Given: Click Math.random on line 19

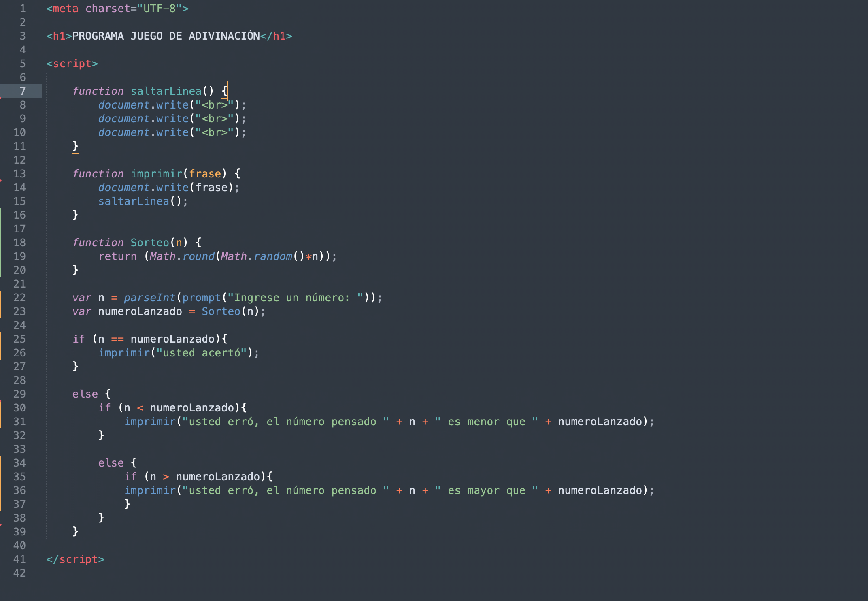Looking at the screenshot, I should (x=257, y=256).
